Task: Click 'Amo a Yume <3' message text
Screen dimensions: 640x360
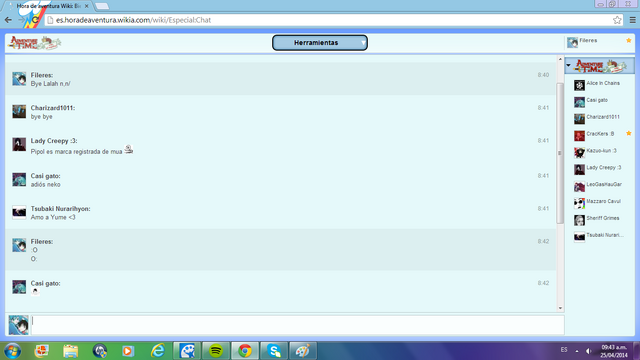Action: click(53, 217)
